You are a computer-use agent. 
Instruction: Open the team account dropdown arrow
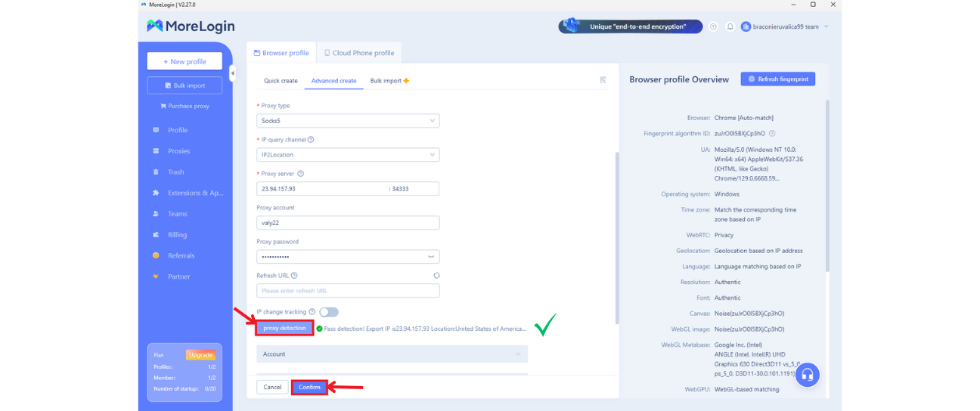point(826,26)
